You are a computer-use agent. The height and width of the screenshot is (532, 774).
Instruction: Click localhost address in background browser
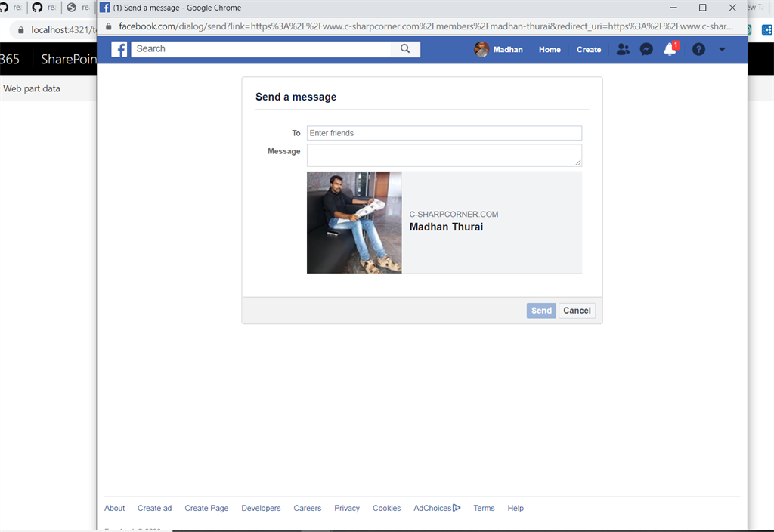(63, 30)
